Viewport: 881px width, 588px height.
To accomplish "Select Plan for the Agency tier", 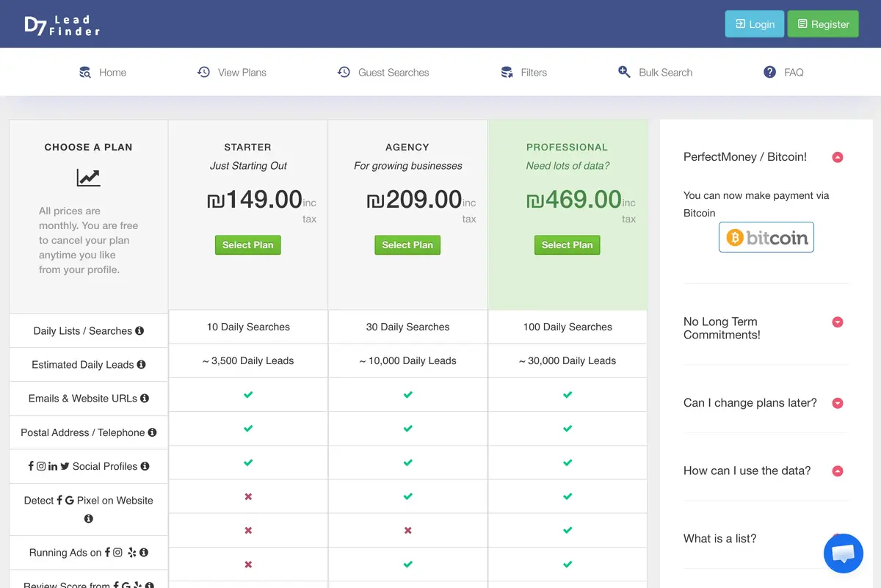I will [407, 245].
